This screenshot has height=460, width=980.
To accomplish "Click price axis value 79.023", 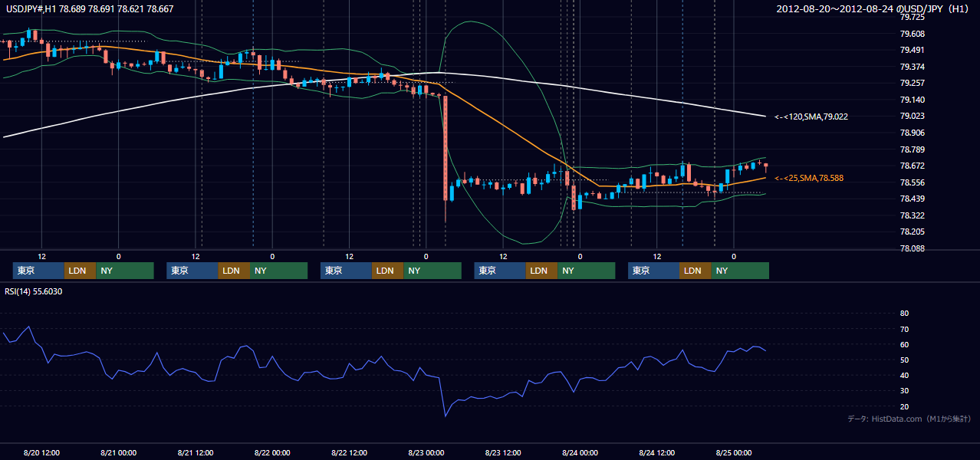I will click(912, 116).
